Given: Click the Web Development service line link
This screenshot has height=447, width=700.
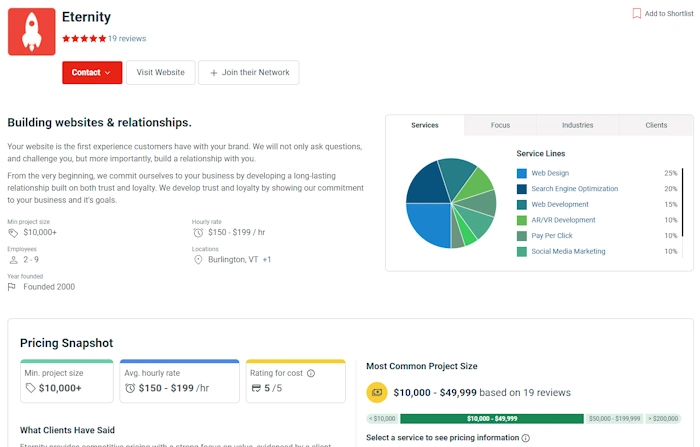Looking at the screenshot, I should tap(560, 205).
